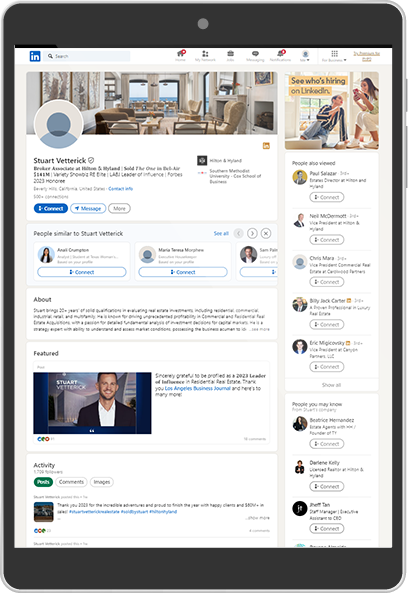
Task: Switch to Images activity filter
Action: pyautogui.click(x=102, y=482)
